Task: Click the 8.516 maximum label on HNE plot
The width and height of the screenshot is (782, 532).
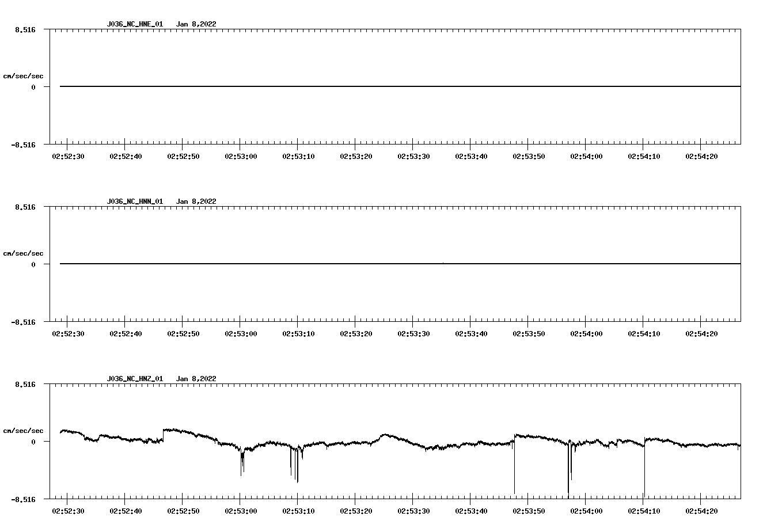Action: (x=25, y=29)
